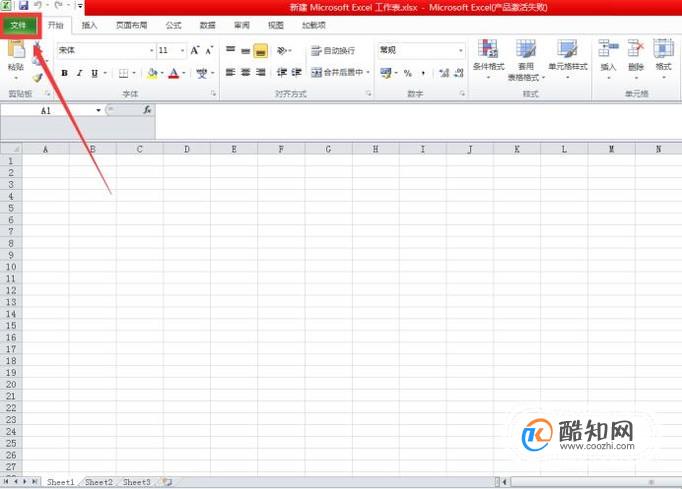
Task: Click the Increase Font Size icon
Action: coord(195,50)
